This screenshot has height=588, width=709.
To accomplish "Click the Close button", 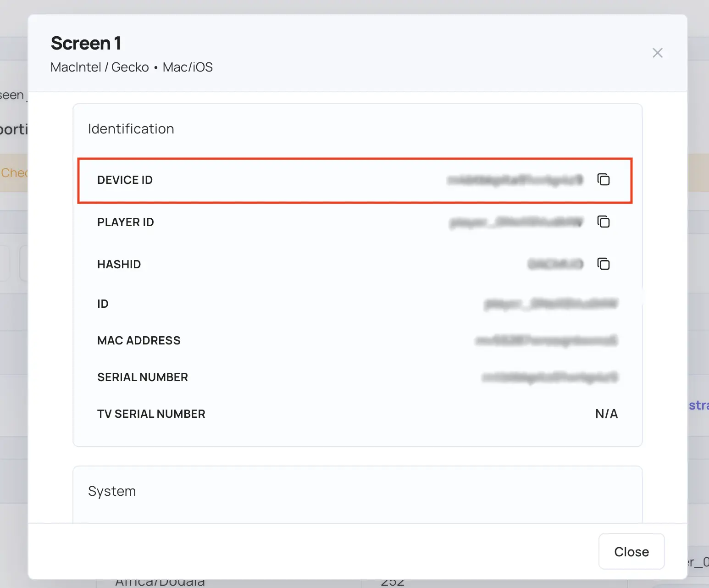I will 631,551.
